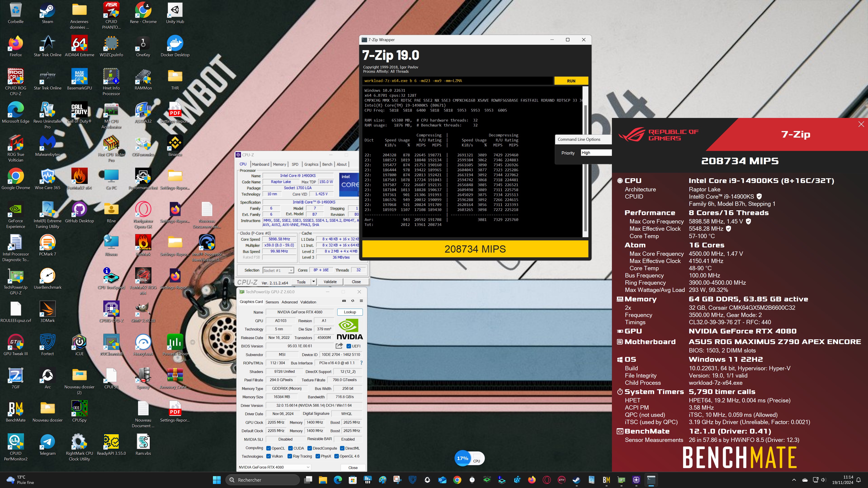This screenshot has height=488, width=868.
Task: Open the Malwarebytes desktop icon
Action: (x=47, y=146)
